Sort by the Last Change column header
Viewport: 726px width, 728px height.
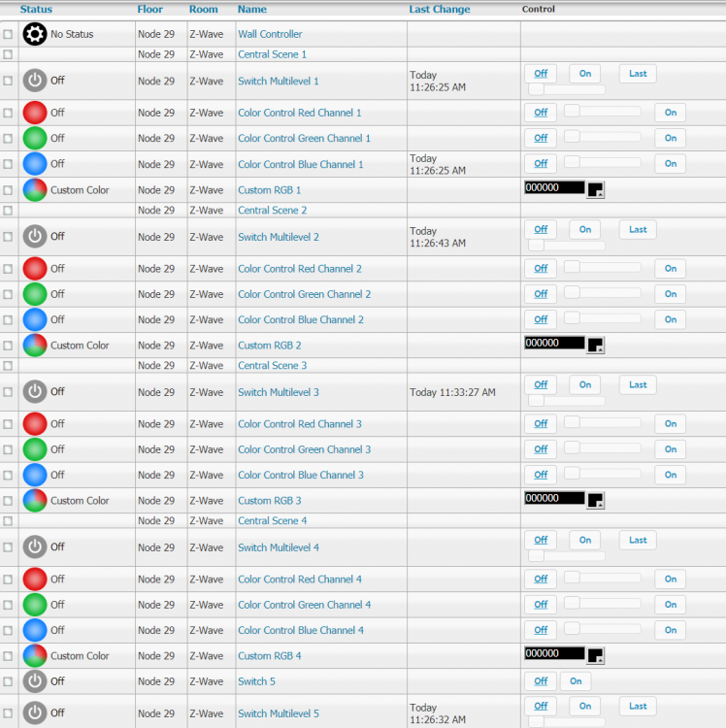(439, 9)
